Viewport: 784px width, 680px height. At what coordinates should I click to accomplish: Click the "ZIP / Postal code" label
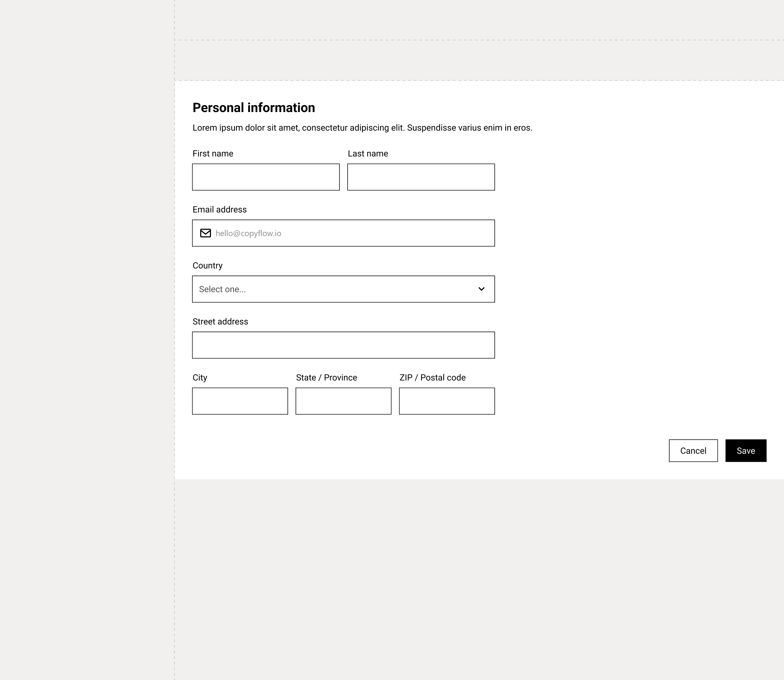[x=432, y=378]
